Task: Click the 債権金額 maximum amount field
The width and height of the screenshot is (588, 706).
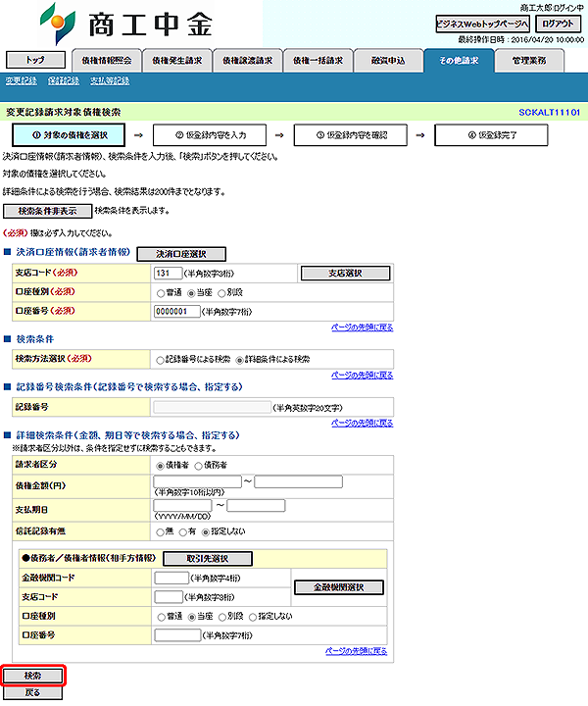Action: point(298,481)
